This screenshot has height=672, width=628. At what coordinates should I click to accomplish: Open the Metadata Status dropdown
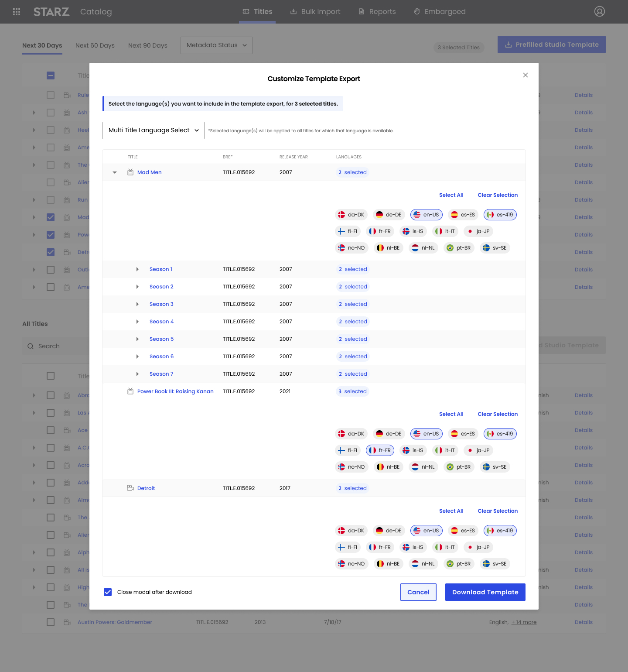216,45
